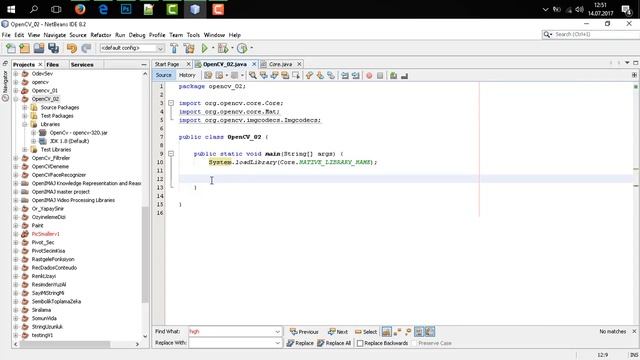The width and height of the screenshot is (640, 360).
Task: Click Next Bookmark icon in editor toolbar
Action: [320, 76]
